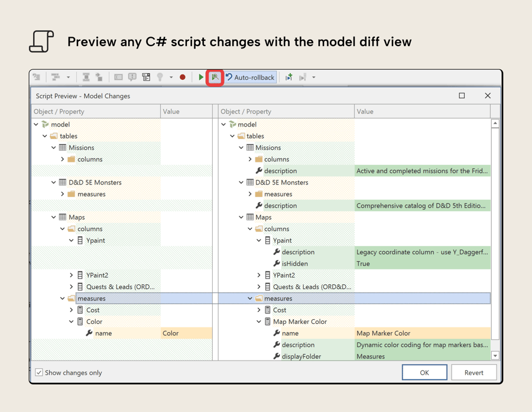
Task: Open the form editor icon on the toolbar
Action: (147, 77)
